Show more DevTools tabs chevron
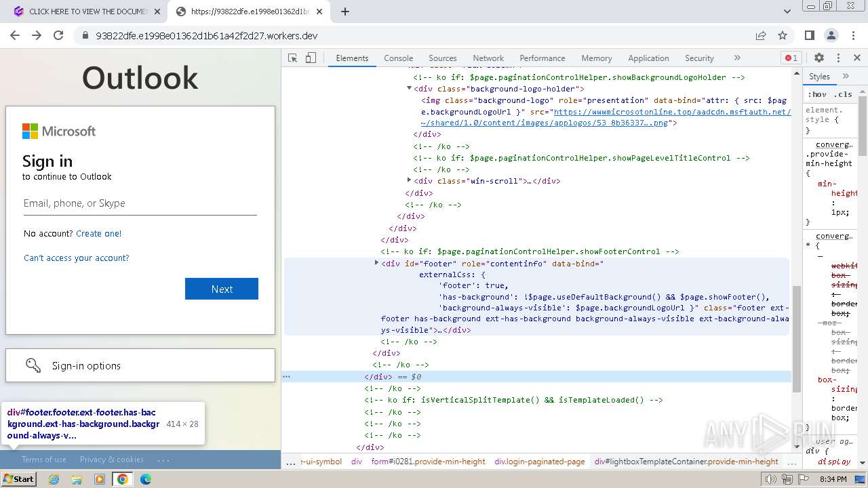Viewport: 868px width, 488px height. [x=737, y=58]
